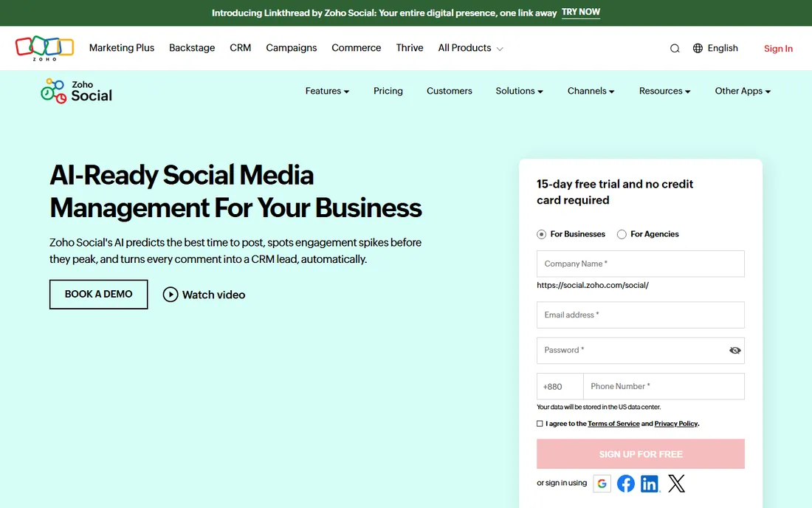The height and width of the screenshot is (508, 812).
Task: Click the globe language icon
Action: pos(698,48)
